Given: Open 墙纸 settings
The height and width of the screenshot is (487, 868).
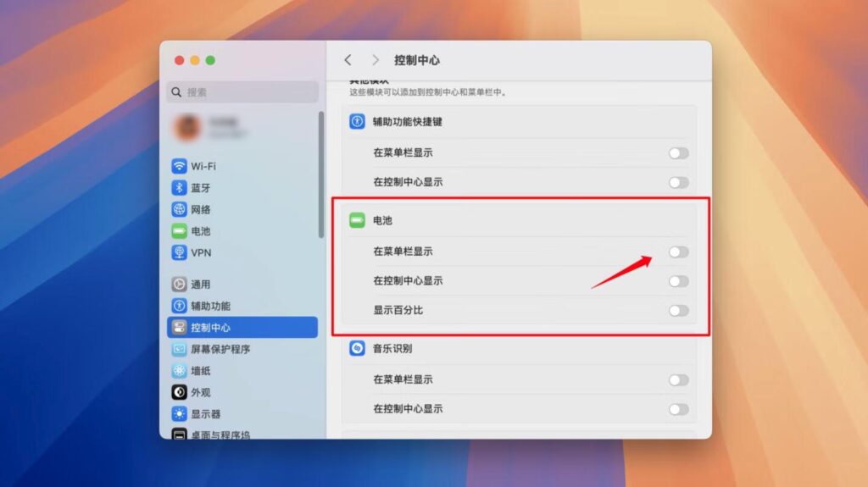Looking at the screenshot, I should click(x=242, y=370).
